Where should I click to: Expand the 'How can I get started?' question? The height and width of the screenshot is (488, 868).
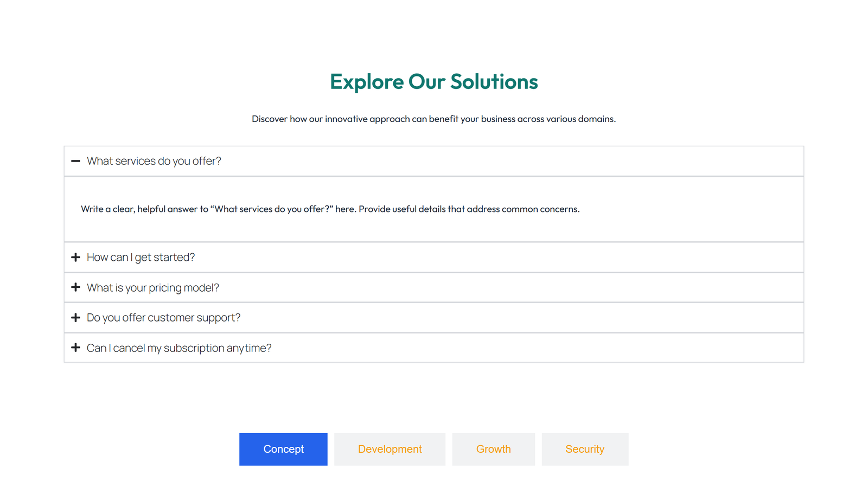coord(141,257)
